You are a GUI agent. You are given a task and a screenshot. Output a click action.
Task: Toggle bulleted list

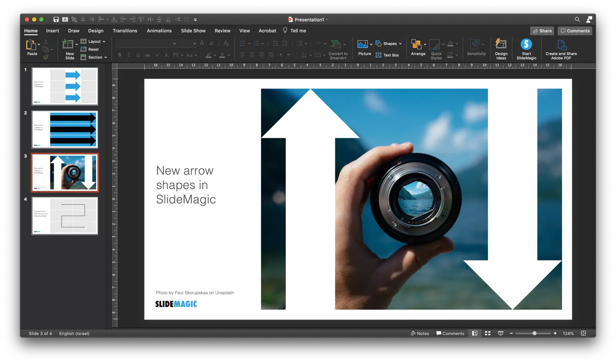(x=243, y=43)
